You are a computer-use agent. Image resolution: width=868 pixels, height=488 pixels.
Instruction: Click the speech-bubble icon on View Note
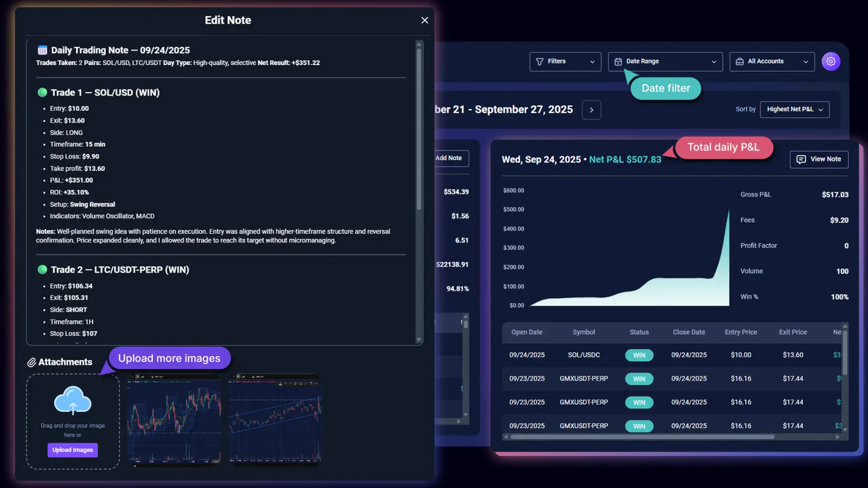click(802, 159)
